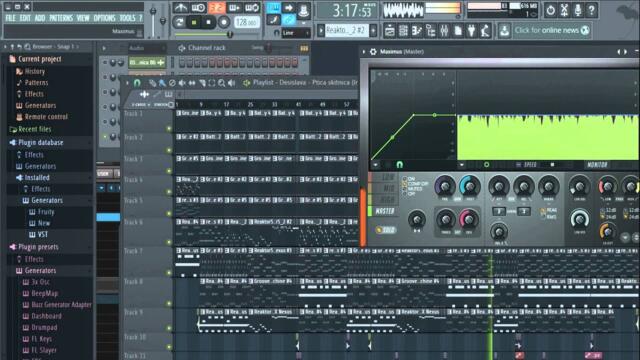Click the green Play/Pause transport button

(194, 22)
